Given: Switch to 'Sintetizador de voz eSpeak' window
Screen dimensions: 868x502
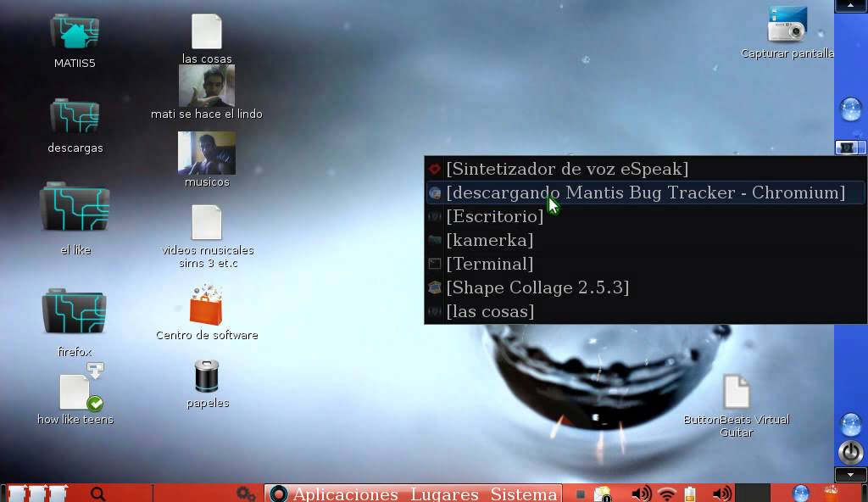Looking at the screenshot, I should coord(645,169).
